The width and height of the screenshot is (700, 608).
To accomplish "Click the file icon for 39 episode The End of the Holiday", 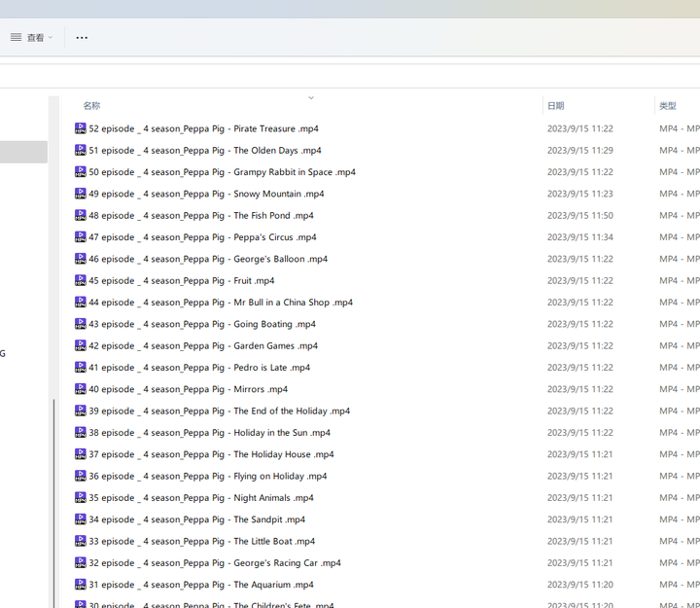I will pyautogui.click(x=81, y=411).
